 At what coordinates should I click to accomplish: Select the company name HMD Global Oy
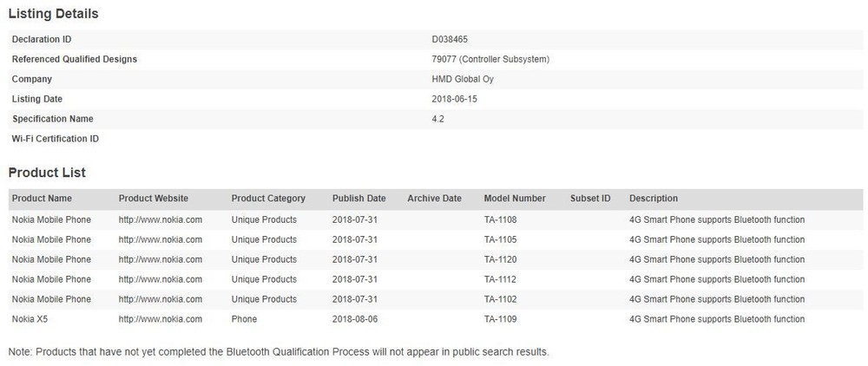pyautogui.click(x=461, y=79)
